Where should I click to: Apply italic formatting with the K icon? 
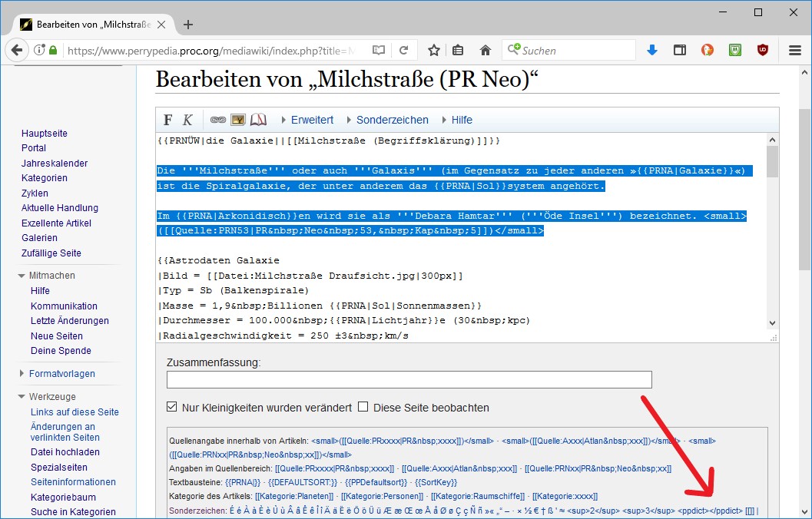187,120
